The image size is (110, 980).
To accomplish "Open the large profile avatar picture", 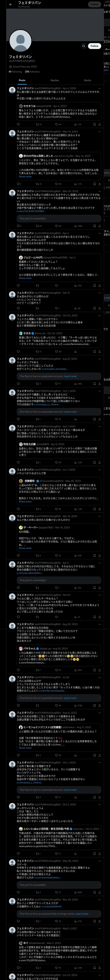I will pyautogui.click(x=20, y=40).
